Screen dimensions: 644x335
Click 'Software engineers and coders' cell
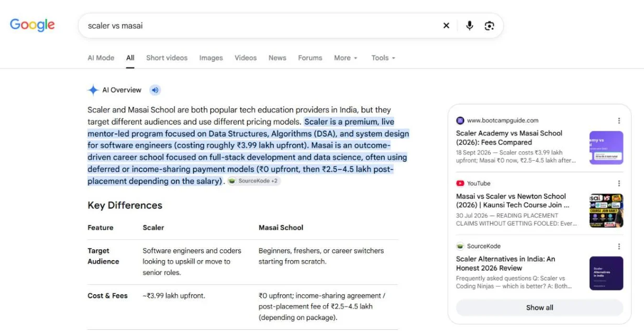tap(192, 262)
